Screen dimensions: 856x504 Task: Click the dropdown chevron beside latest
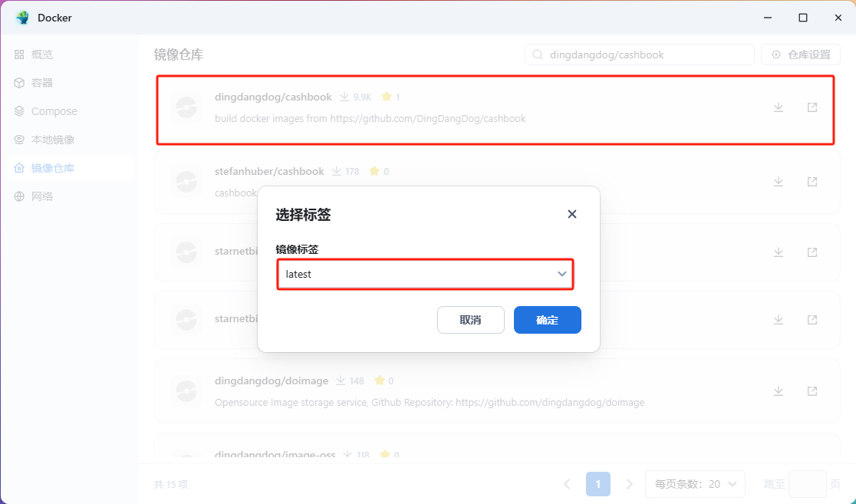click(x=561, y=274)
